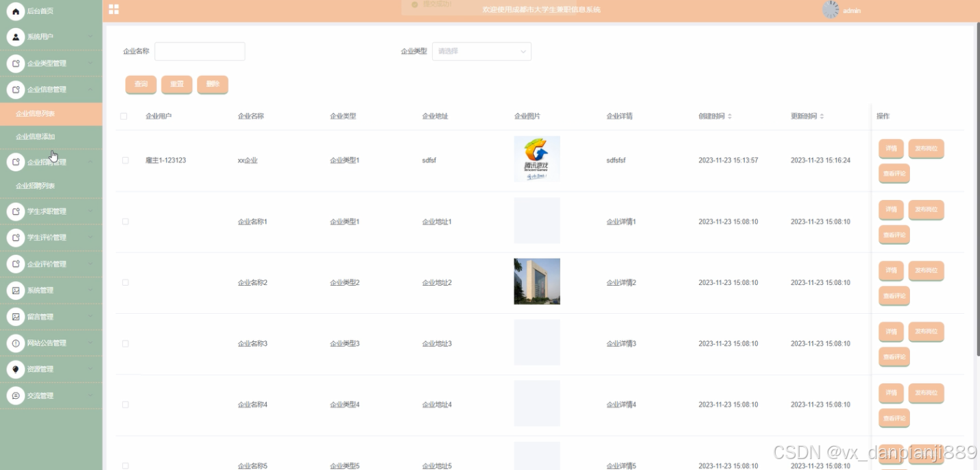Click 详情 for 企业名称3 row

pos(891,332)
